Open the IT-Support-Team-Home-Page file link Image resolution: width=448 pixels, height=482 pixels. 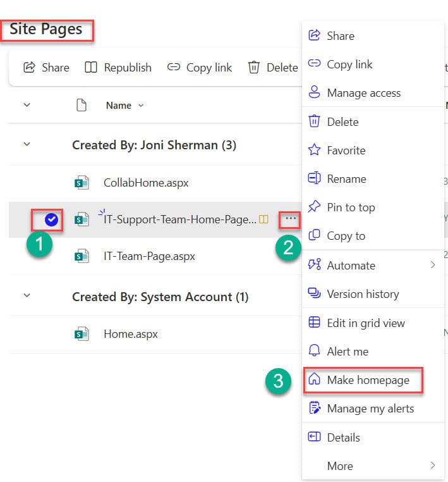180,219
